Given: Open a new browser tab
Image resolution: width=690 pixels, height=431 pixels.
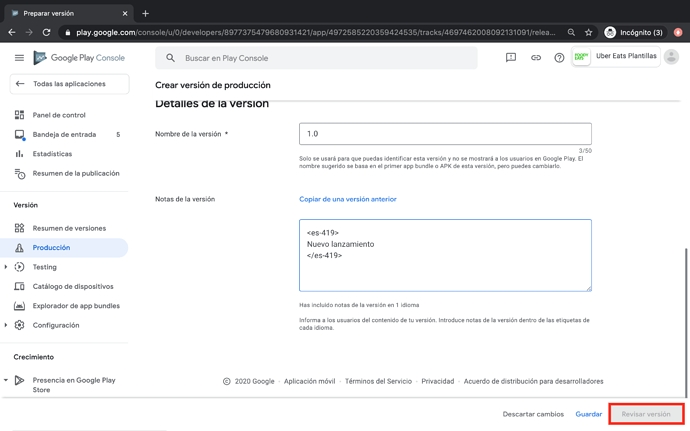Looking at the screenshot, I should (x=145, y=14).
